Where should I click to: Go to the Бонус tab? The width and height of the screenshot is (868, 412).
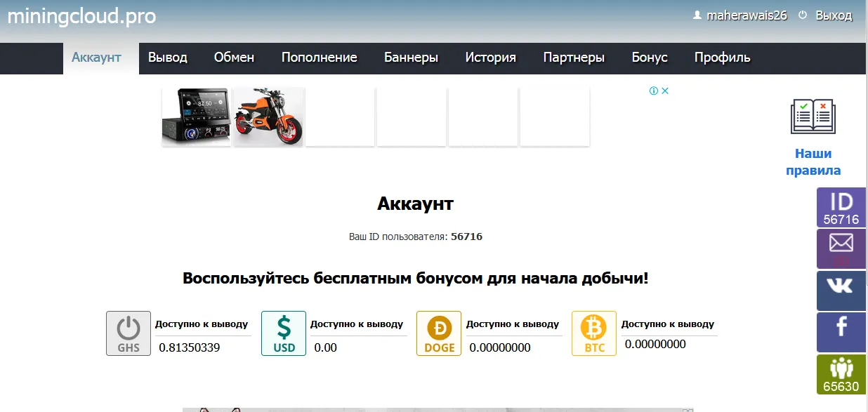(x=650, y=58)
